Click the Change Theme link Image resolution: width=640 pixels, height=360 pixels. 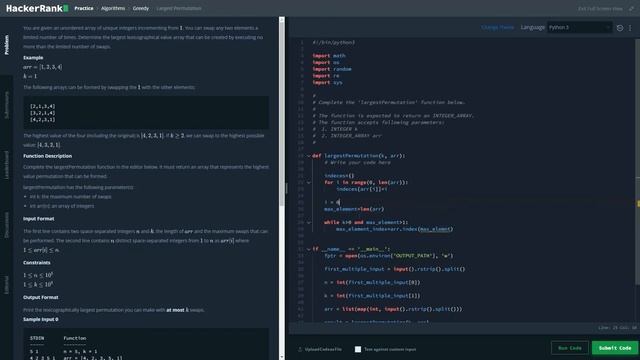[498, 27]
